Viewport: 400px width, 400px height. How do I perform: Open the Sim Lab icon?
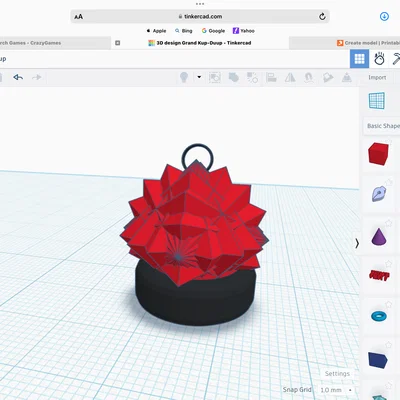(x=379, y=59)
